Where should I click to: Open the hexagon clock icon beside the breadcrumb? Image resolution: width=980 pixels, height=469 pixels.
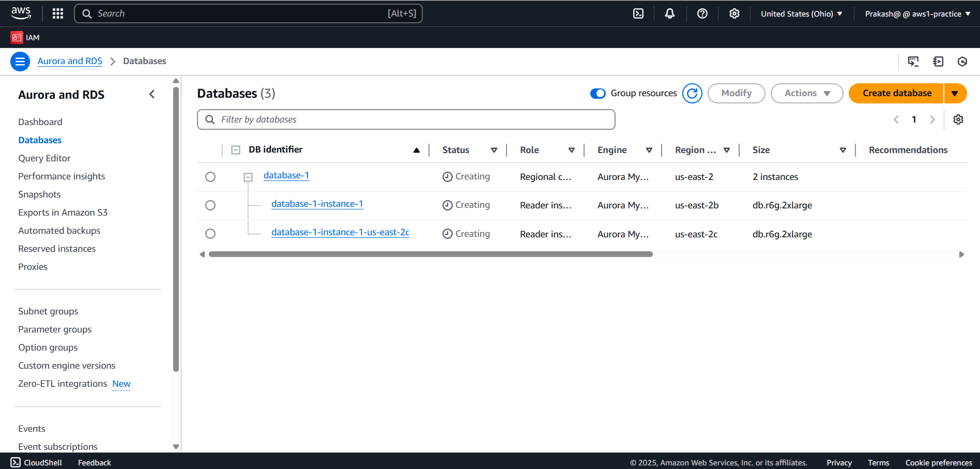(x=962, y=62)
